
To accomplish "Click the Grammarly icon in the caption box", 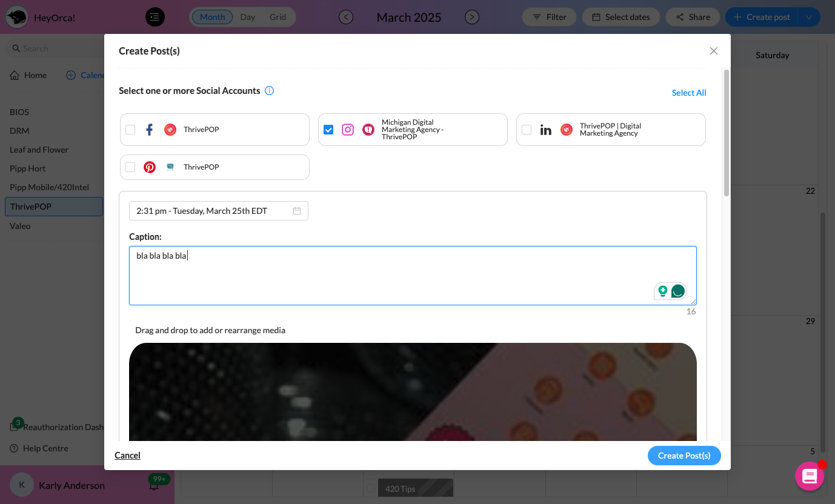I will [x=678, y=291].
